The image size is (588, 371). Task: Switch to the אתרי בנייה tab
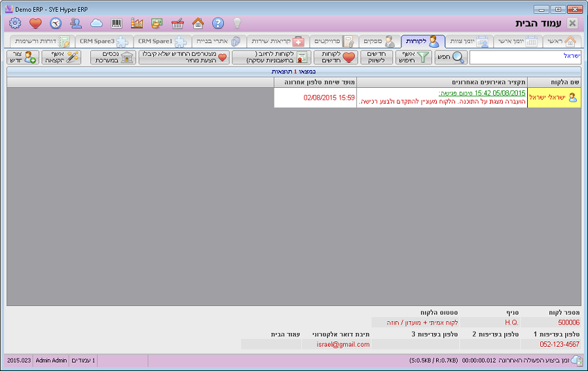[219, 41]
